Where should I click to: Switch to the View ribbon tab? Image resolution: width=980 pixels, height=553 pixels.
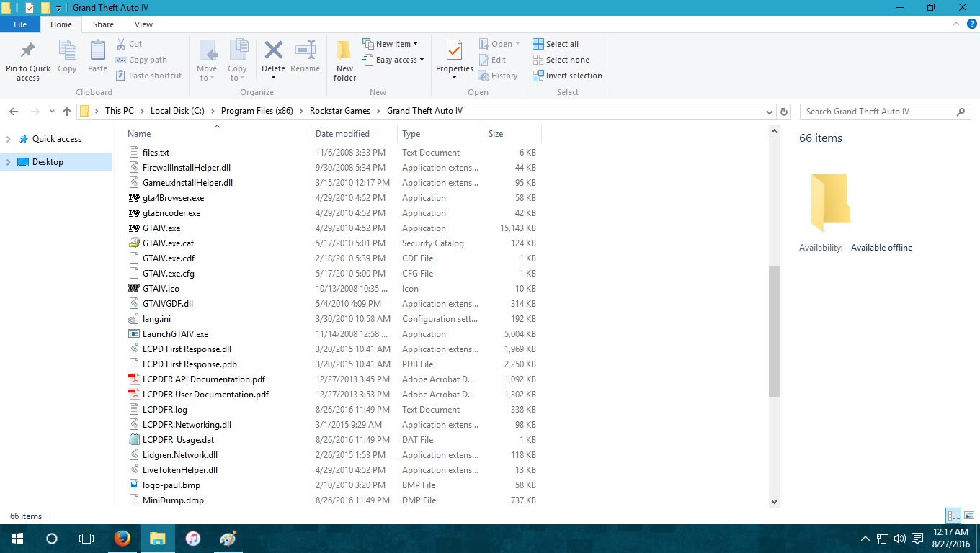coord(143,24)
